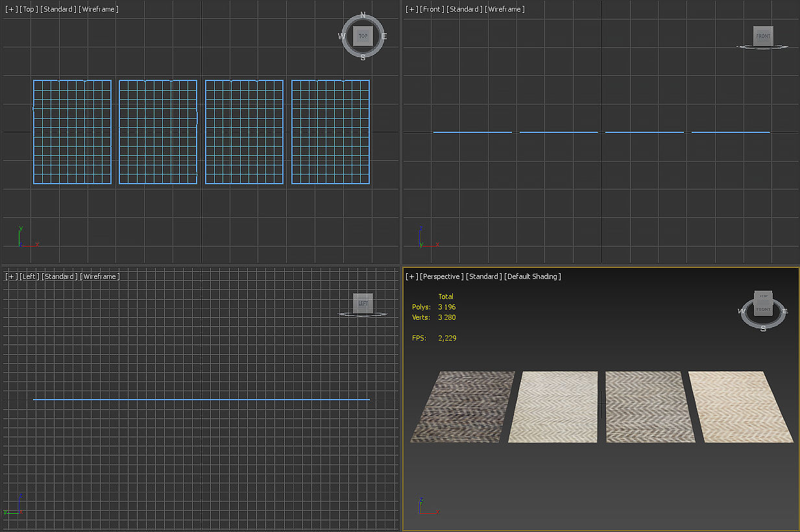Open the [Wireframe] shading menu in Front viewport
This screenshot has height=532, width=800.
coord(505,9)
